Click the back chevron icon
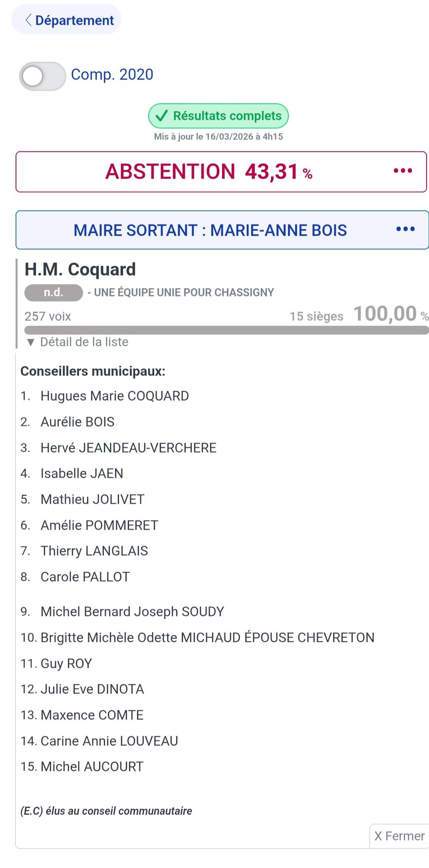Image resolution: width=429 pixels, height=868 pixels. pyautogui.click(x=28, y=20)
